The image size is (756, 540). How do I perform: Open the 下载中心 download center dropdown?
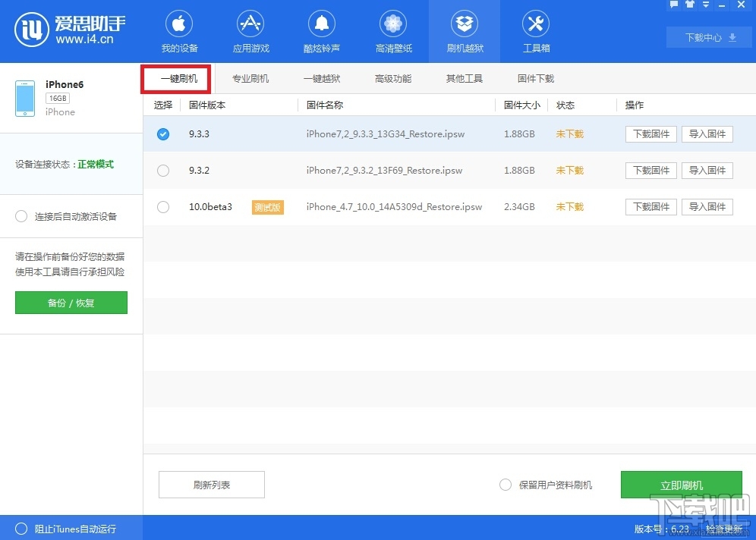coord(707,36)
